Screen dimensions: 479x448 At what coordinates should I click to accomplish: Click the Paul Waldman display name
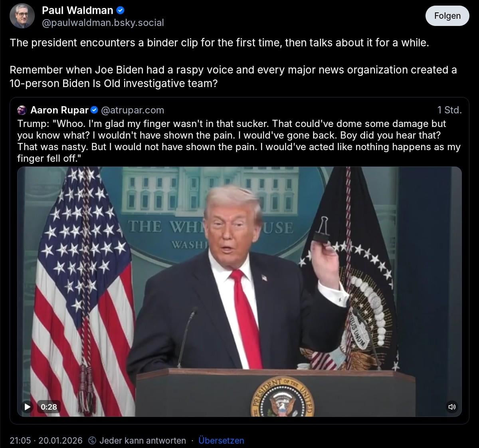[x=78, y=10]
